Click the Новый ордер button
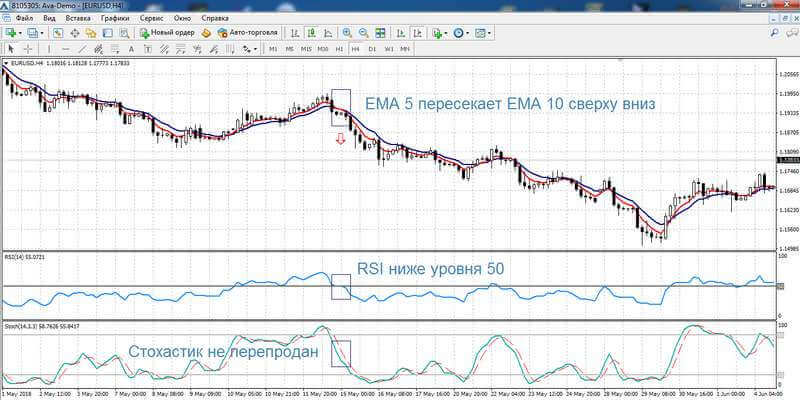800x400 pixels. tap(168, 33)
